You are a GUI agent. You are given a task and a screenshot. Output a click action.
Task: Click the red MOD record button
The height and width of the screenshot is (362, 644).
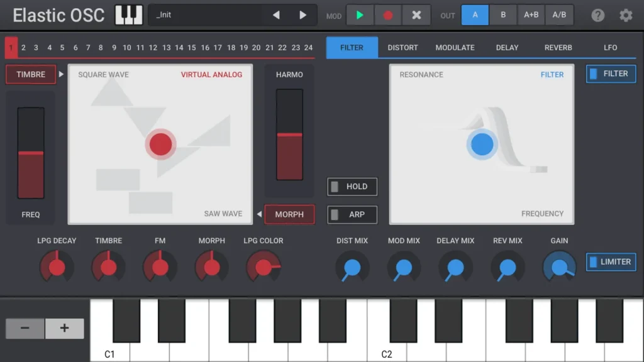pos(387,15)
